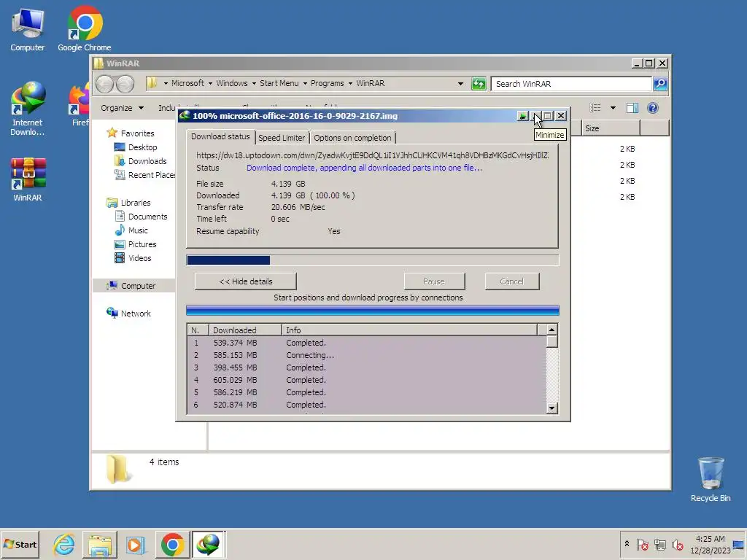Click the Back arrow in WinRAR explorer
This screenshot has height=560, width=747.
tap(105, 85)
